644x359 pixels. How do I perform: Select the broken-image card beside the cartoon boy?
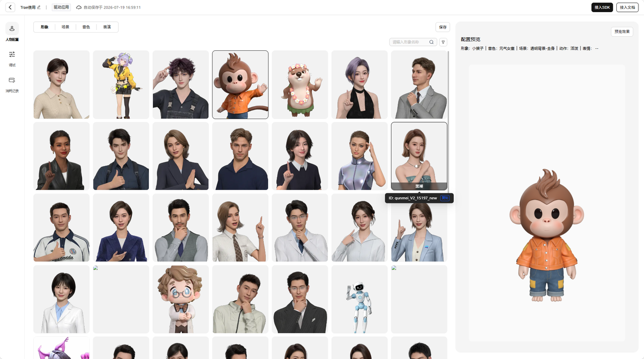(121, 300)
